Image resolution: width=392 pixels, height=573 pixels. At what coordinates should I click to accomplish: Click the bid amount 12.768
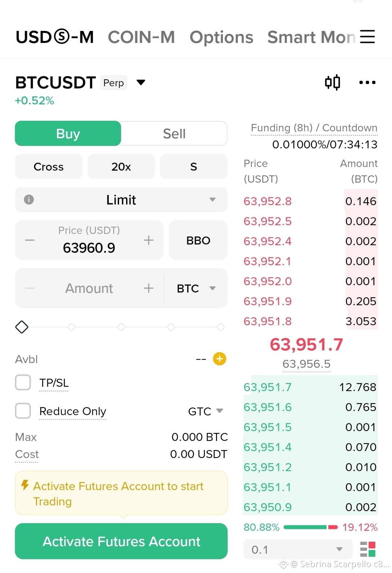coord(358,387)
